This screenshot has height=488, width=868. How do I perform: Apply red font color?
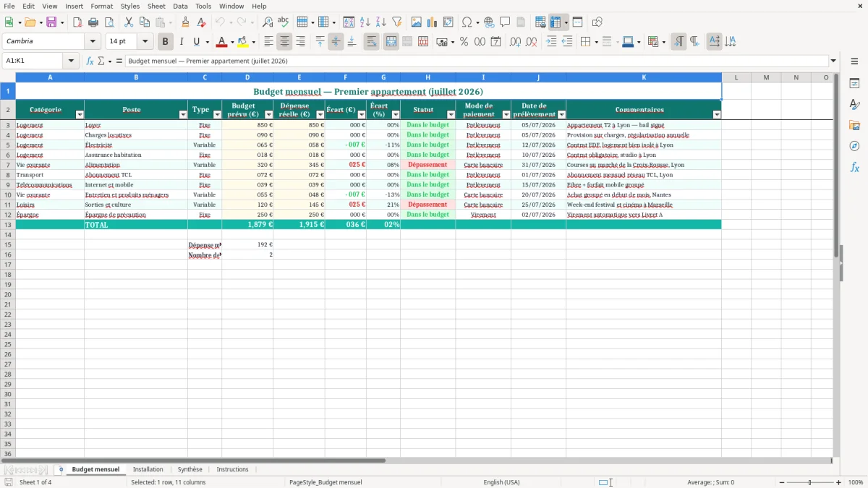coord(222,42)
